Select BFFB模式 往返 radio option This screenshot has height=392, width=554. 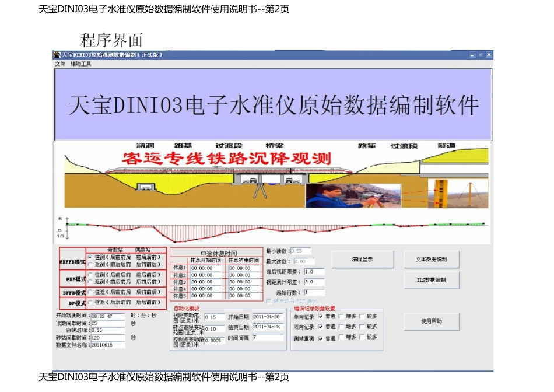90,292
